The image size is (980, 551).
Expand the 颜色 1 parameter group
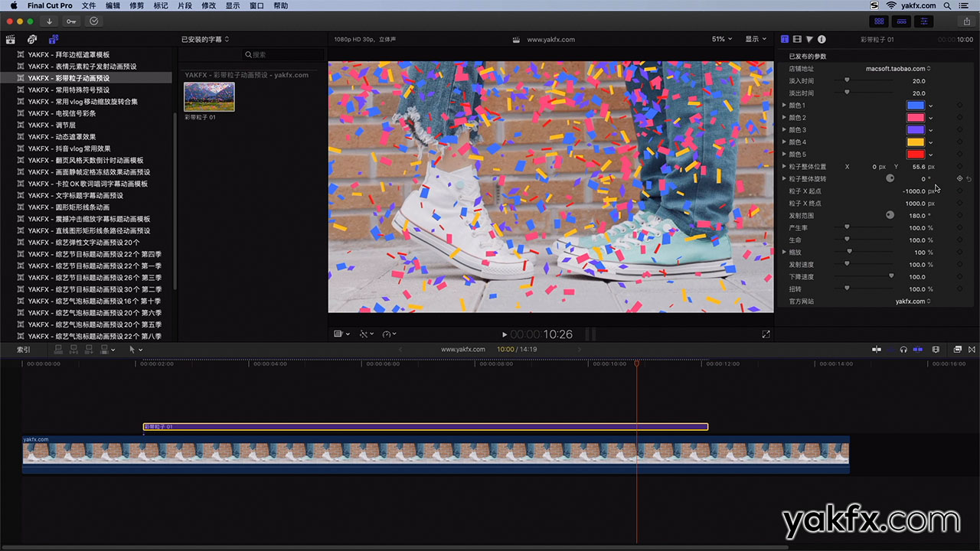coord(784,106)
